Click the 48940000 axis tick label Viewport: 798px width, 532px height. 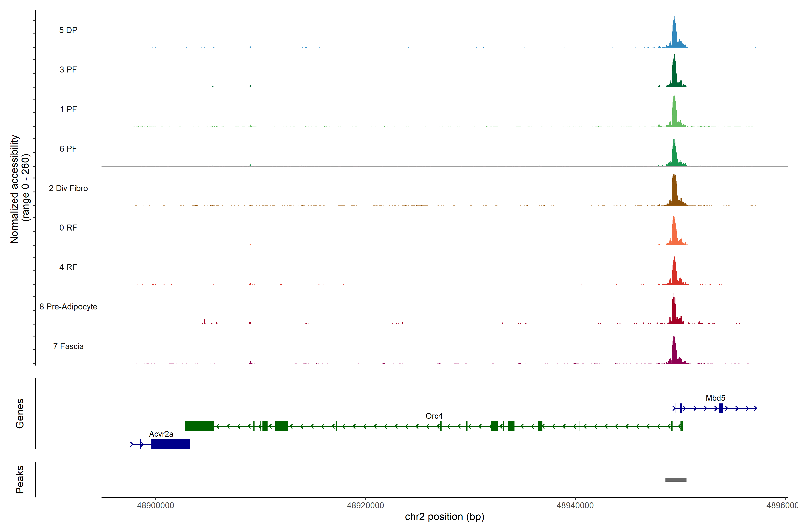pos(575,506)
